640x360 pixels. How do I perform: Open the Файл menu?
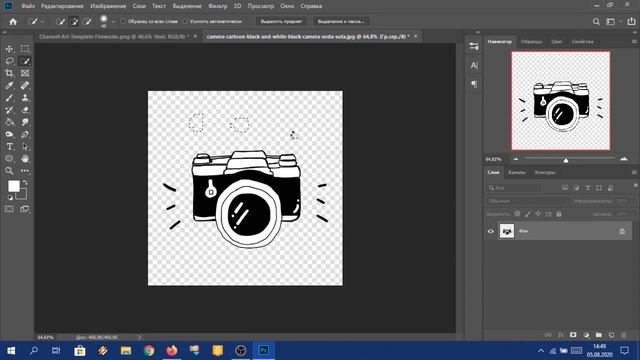point(28,6)
